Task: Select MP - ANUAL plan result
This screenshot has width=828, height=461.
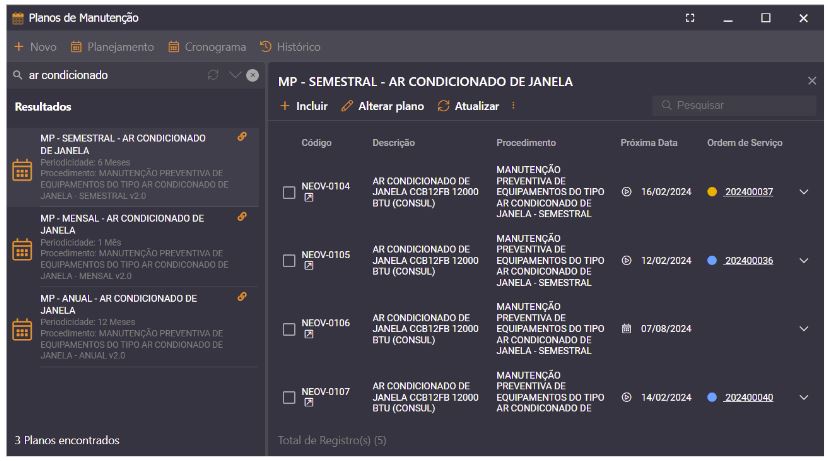Action: pyautogui.click(x=134, y=327)
